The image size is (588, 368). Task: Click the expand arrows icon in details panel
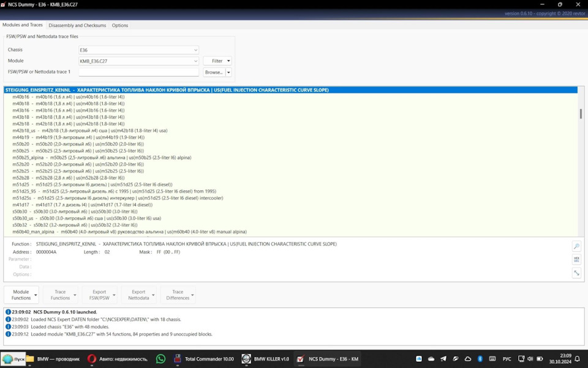click(576, 273)
